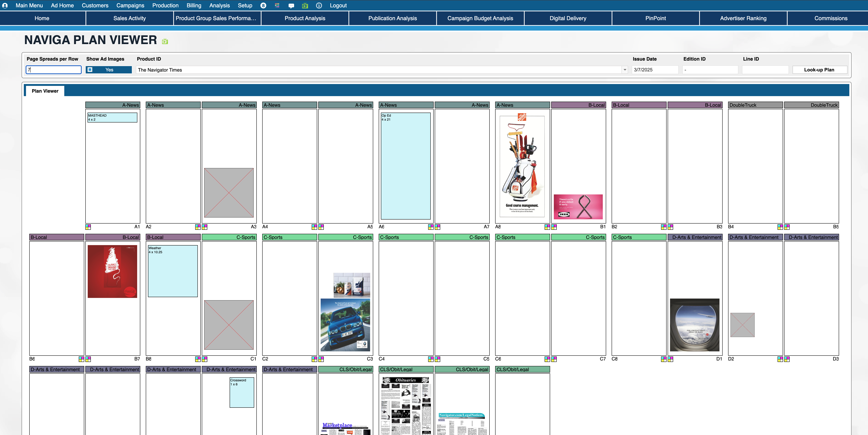
Task: Click the green TV icon in top bar
Action: [305, 5]
